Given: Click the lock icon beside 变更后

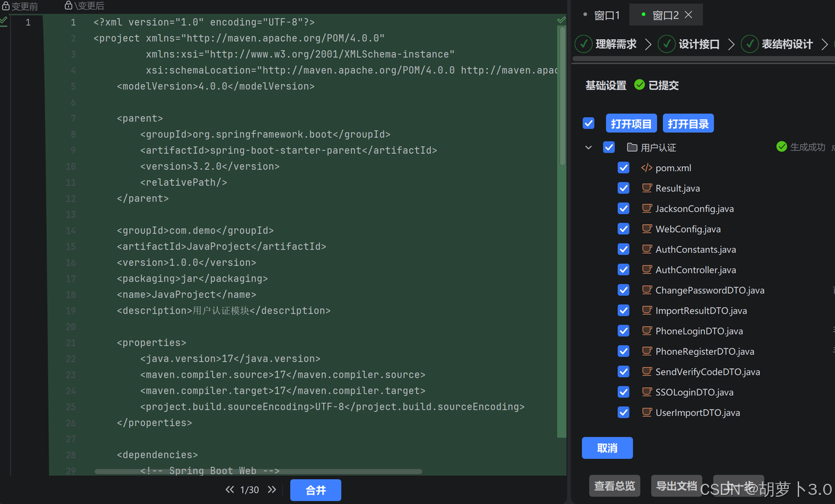Looking at the screenshot, I should (x=68, y=5).
